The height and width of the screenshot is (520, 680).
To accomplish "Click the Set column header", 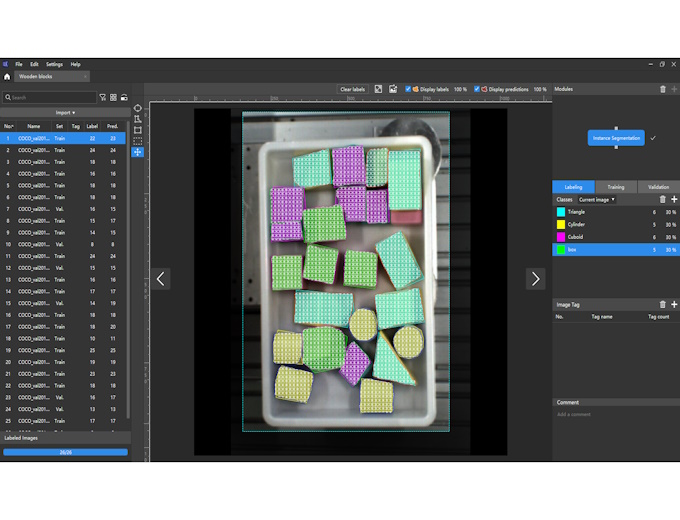I will (59, 126).
